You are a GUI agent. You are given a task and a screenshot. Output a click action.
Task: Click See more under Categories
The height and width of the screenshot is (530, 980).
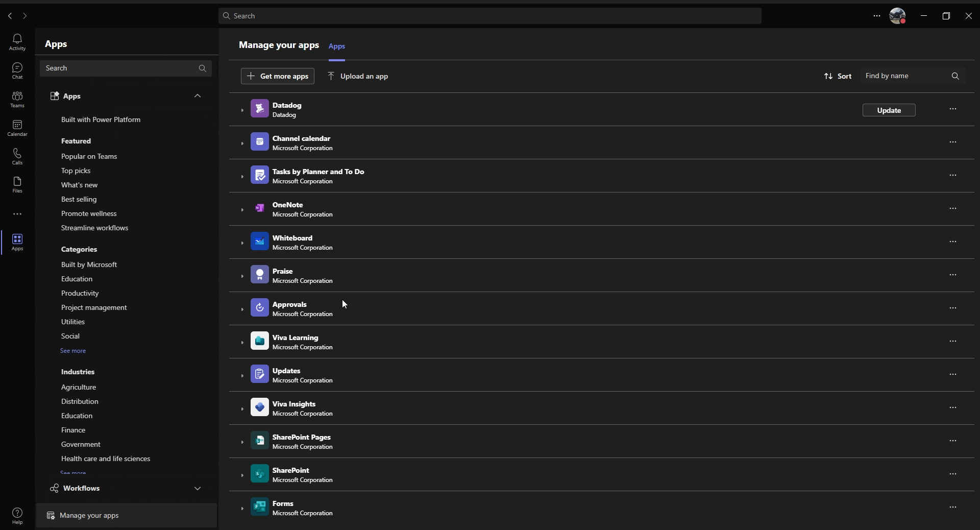point(73,351)
